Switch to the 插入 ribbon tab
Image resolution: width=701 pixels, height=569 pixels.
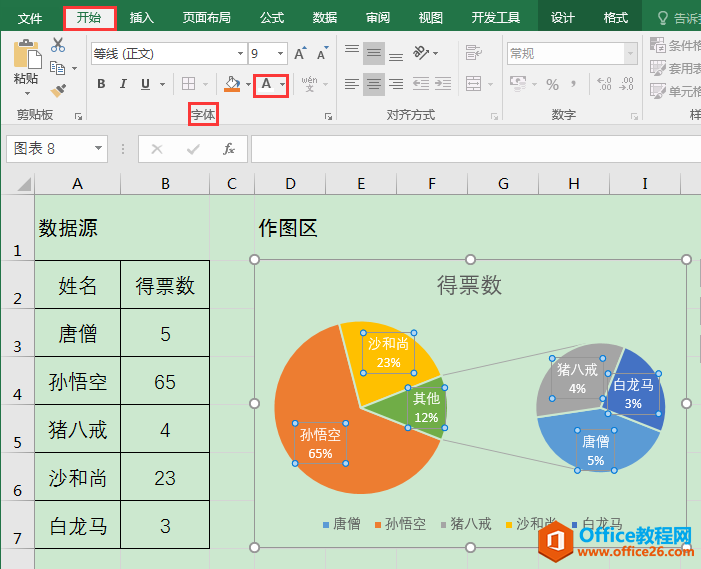(142, 18)
